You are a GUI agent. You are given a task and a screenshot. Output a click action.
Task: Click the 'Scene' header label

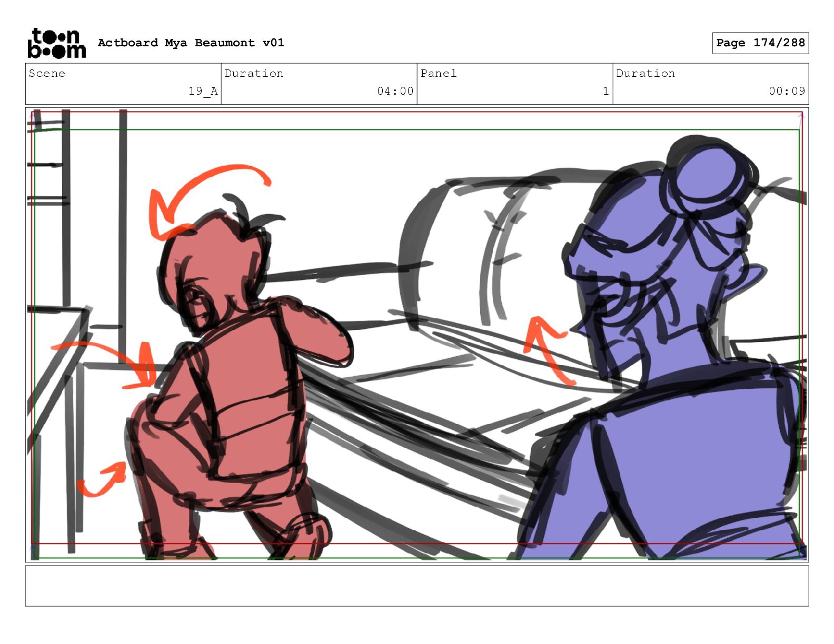[47, 74]
